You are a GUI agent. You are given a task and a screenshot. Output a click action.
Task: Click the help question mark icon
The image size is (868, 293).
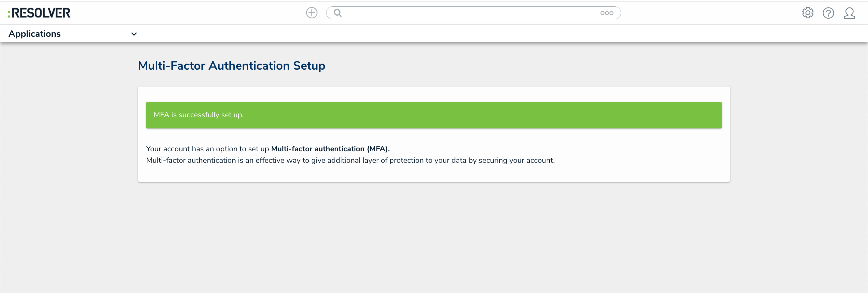point(829,13)
